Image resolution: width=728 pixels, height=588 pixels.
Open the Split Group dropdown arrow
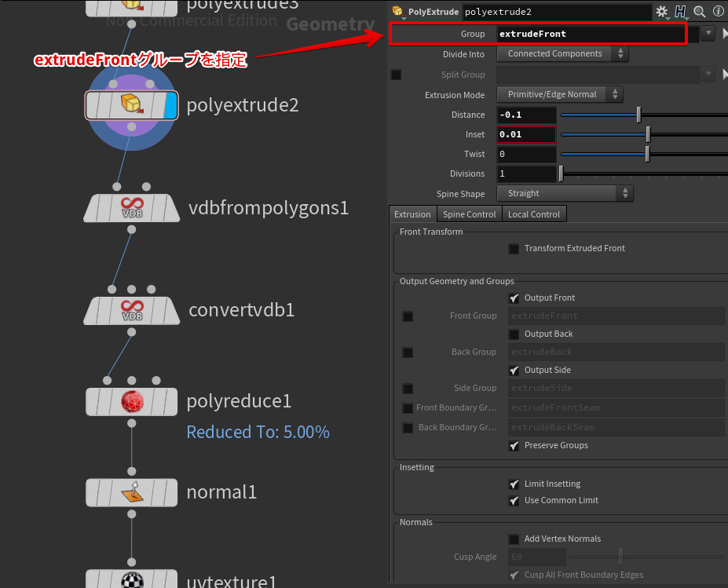[x=708, y=73]
